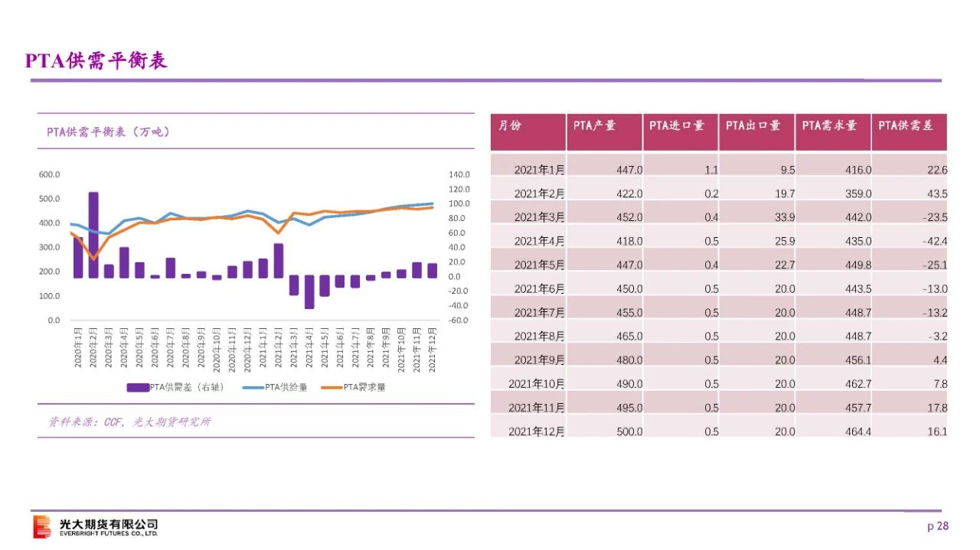Click the slide title PTA供需平衡表

(x=96, y=61)
